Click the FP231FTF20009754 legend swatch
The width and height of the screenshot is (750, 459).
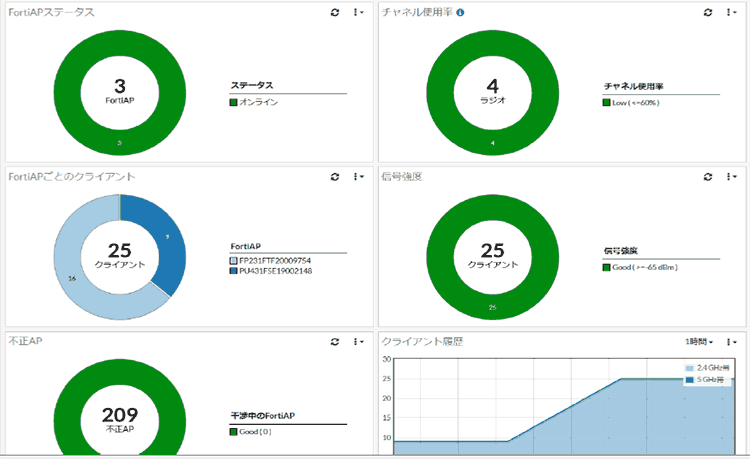[x=233, y=261]
